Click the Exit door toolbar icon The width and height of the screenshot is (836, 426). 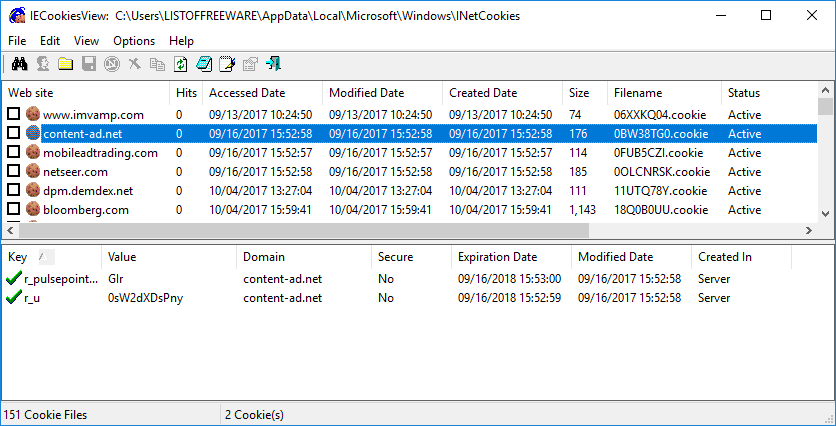pos(274,65)
